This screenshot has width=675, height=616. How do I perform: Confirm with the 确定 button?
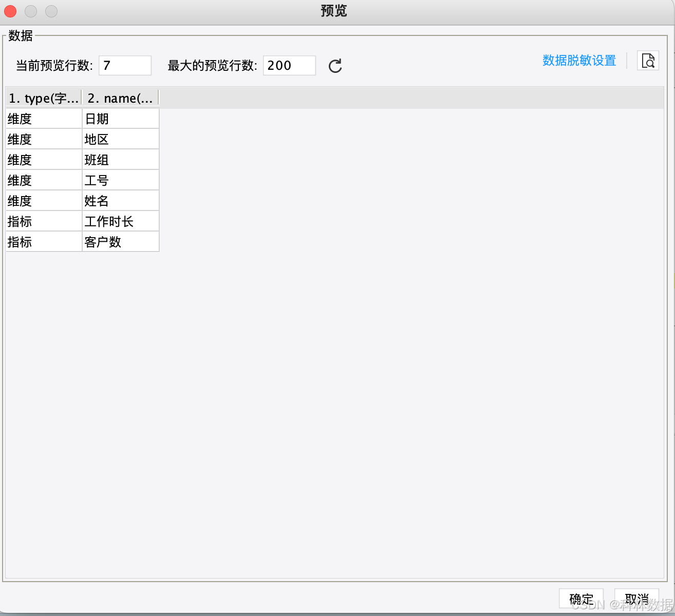click(581, 599)
